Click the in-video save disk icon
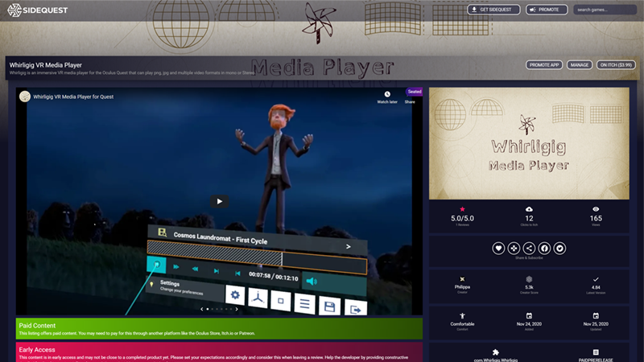The height and width of the screenshot is (362, 644). pos(329,306)
